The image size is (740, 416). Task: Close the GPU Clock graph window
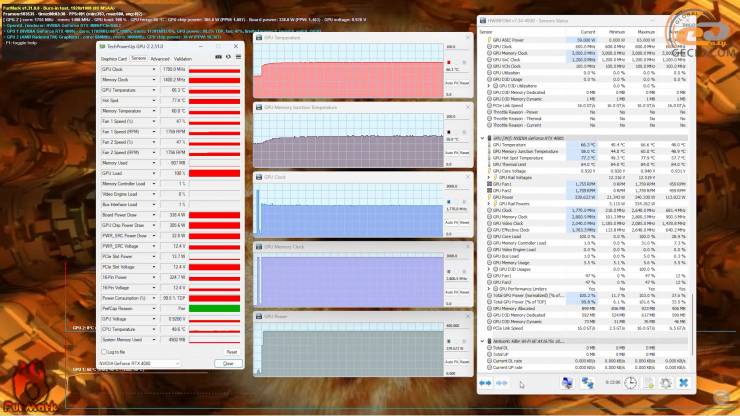[x=468, y=177]
